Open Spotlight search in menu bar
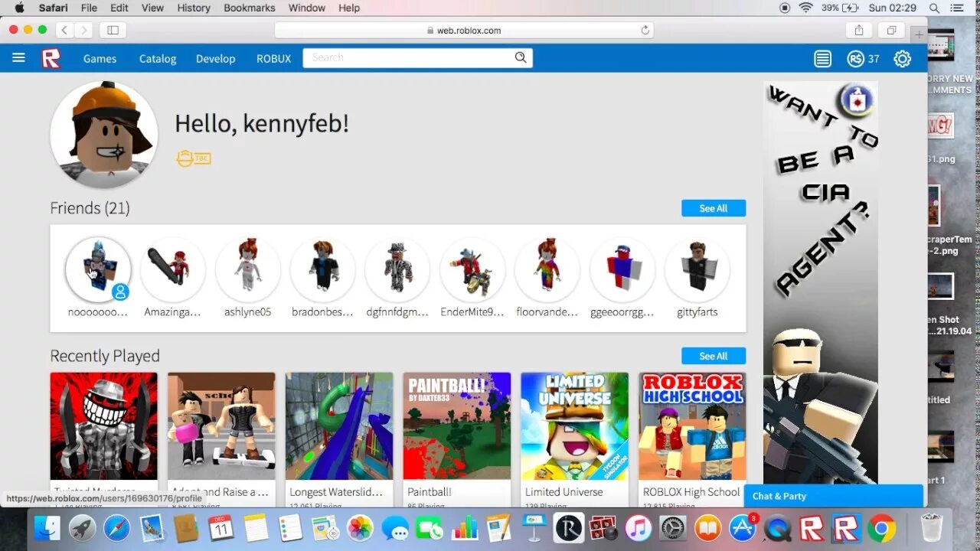 click(934, 8)
